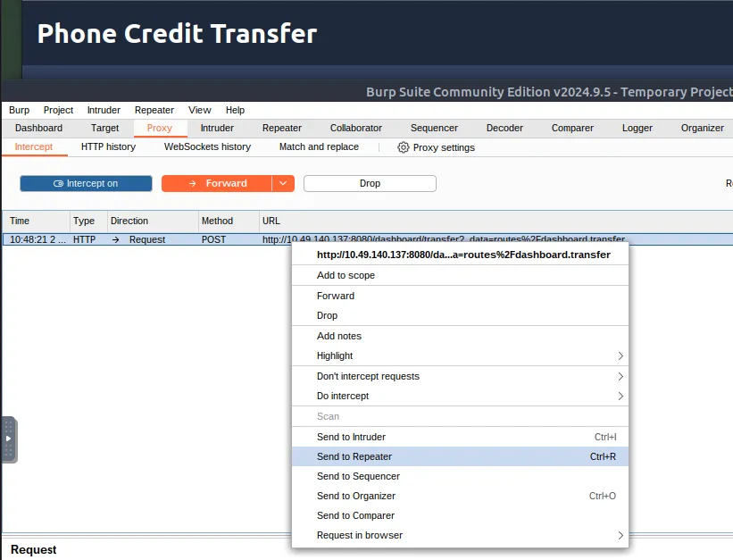This screenshot has height=560, width=733.
Task: Expand the Do intercept submenu
Action: click(620, 396)
